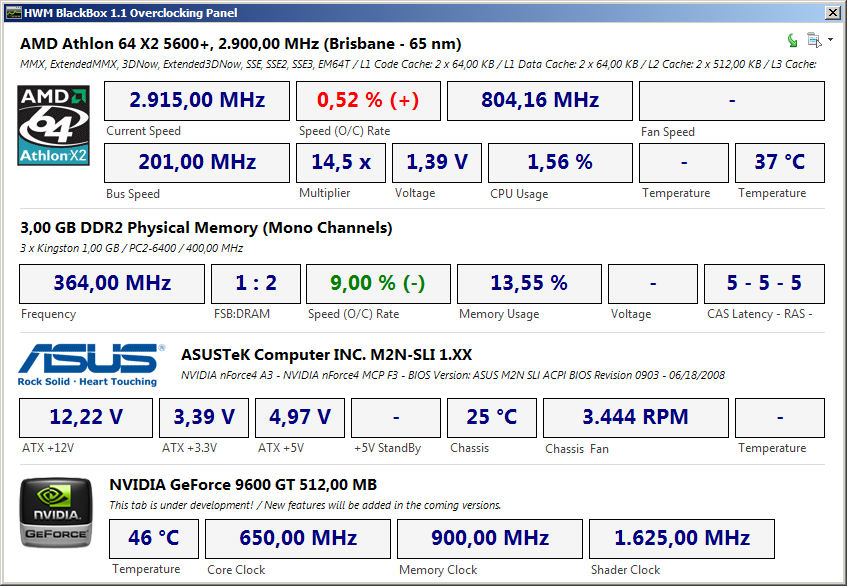The width and height of the screenshot is (847, 586).
Task: Click the 13,55 % memory usage value
Action: [529, 284]
